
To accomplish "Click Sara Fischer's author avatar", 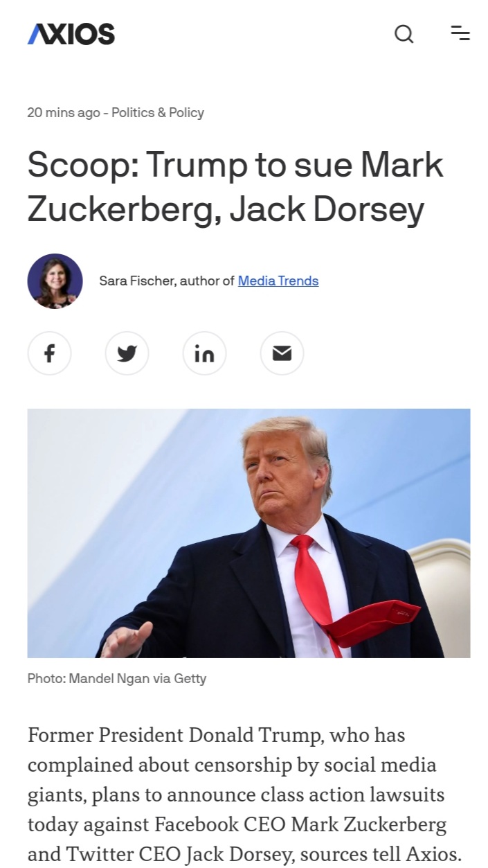I will point(55,281).
